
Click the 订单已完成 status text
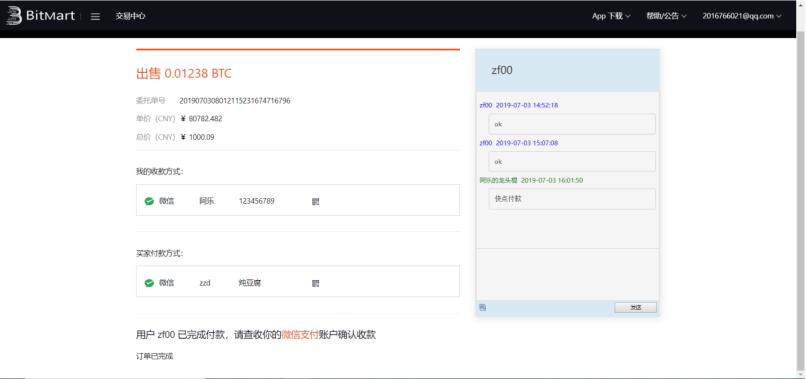pyautogui.click(x=155, y=356)
